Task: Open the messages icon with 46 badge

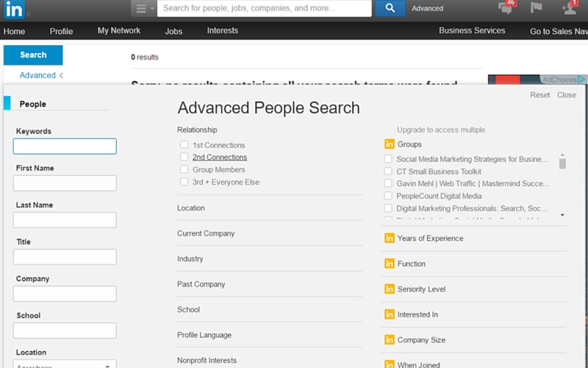Action: click(x=506, y=7)
